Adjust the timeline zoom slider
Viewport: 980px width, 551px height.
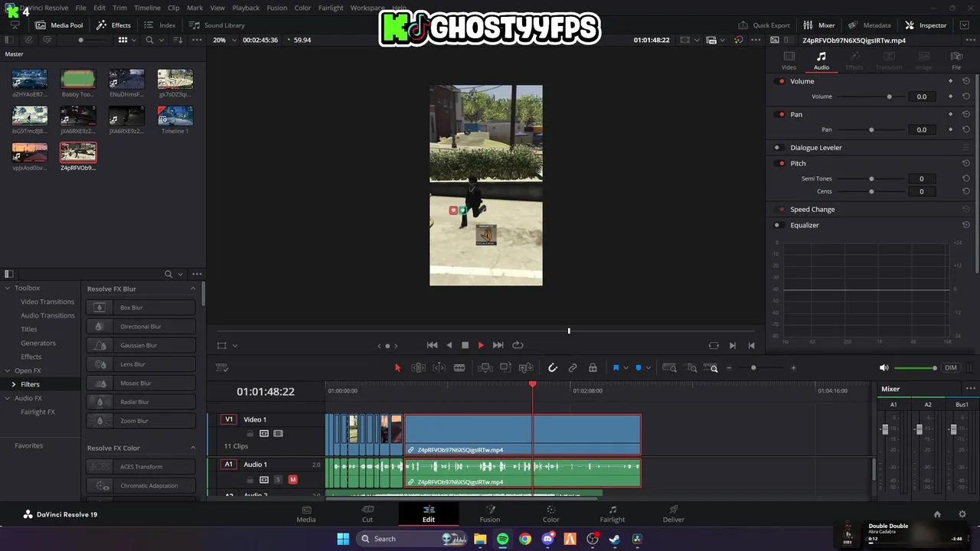click(x=753, y=368)
